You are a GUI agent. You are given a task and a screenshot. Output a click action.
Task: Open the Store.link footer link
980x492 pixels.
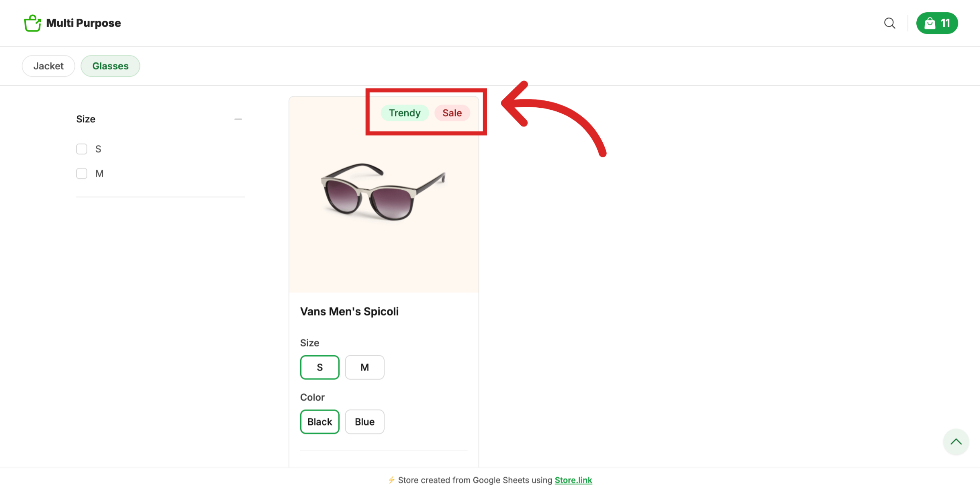pos(573,480)
